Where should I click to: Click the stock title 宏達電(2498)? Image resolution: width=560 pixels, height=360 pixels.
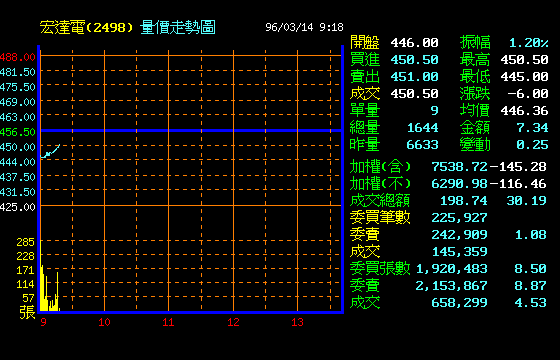pyautogui.click(x=87, y=28)
